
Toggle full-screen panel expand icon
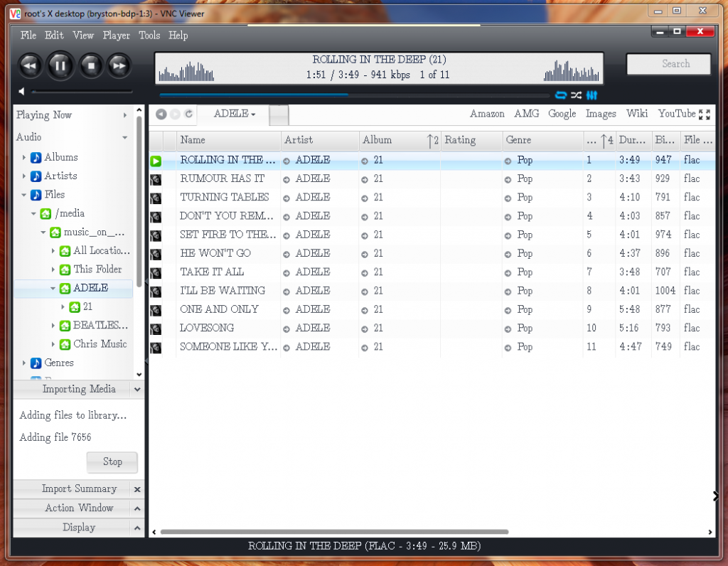(705, 114)
